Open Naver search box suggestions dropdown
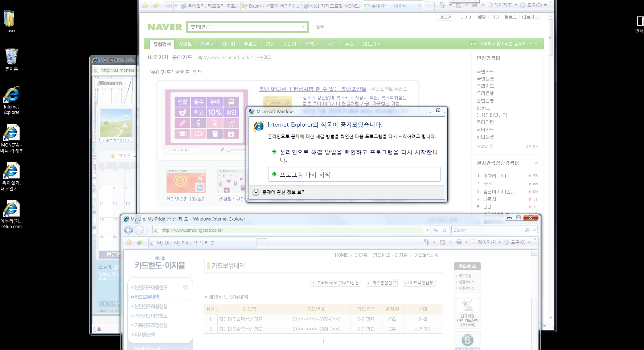Viewport: 644px width, 350px height. (x=303, y=27)
